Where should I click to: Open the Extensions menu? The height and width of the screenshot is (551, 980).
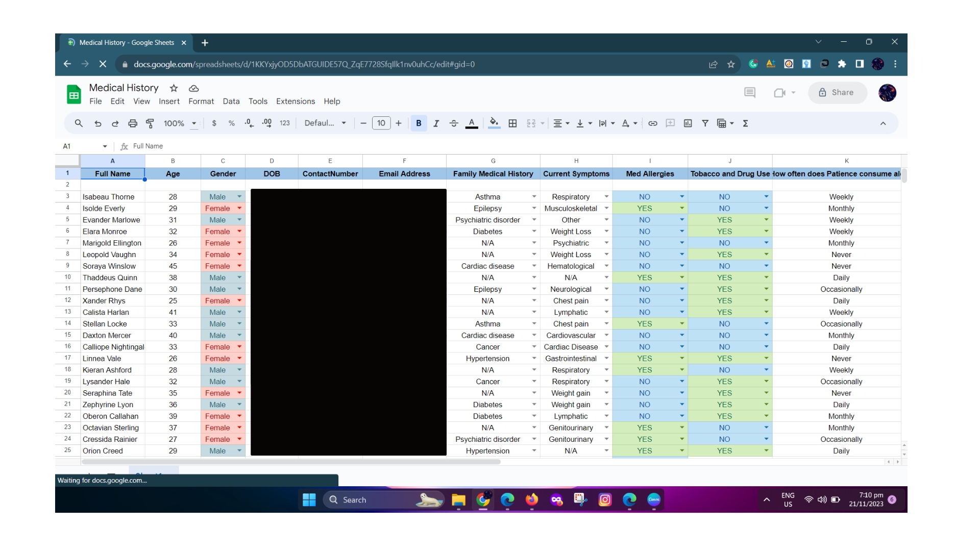point(295,102)
